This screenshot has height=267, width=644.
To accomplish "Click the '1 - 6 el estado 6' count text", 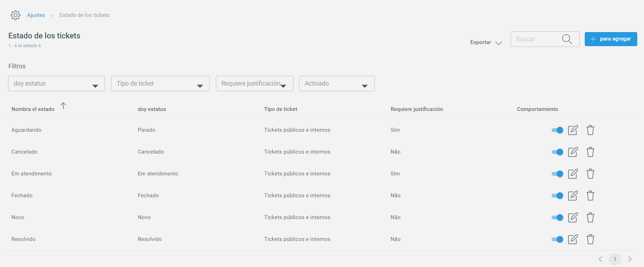I will [x=25, y=46].
